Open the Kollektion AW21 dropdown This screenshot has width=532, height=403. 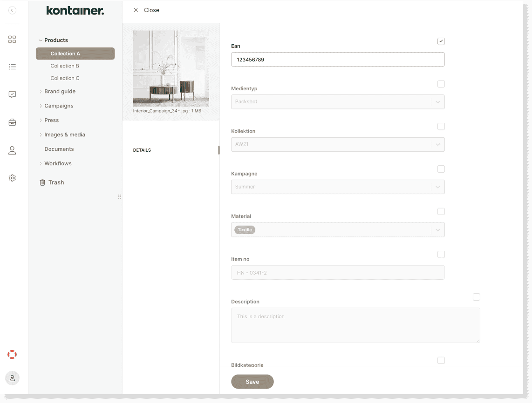(437, 144)
